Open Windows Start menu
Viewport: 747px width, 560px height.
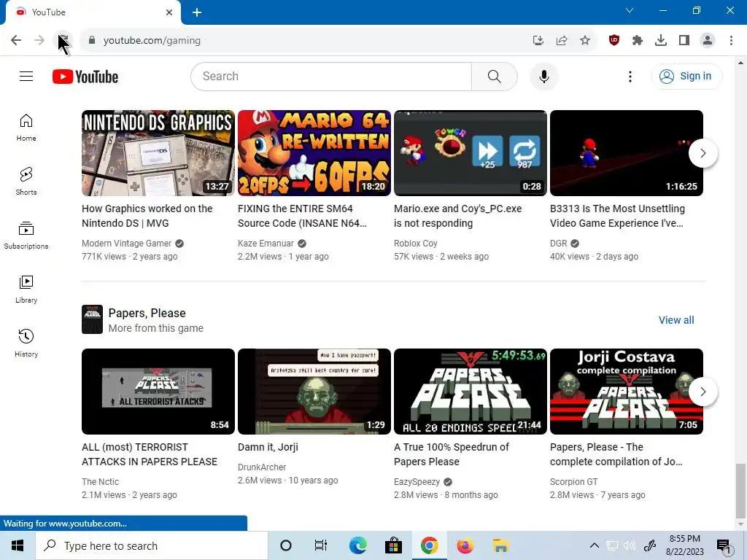pyautogui.click(x=18, y=545)
